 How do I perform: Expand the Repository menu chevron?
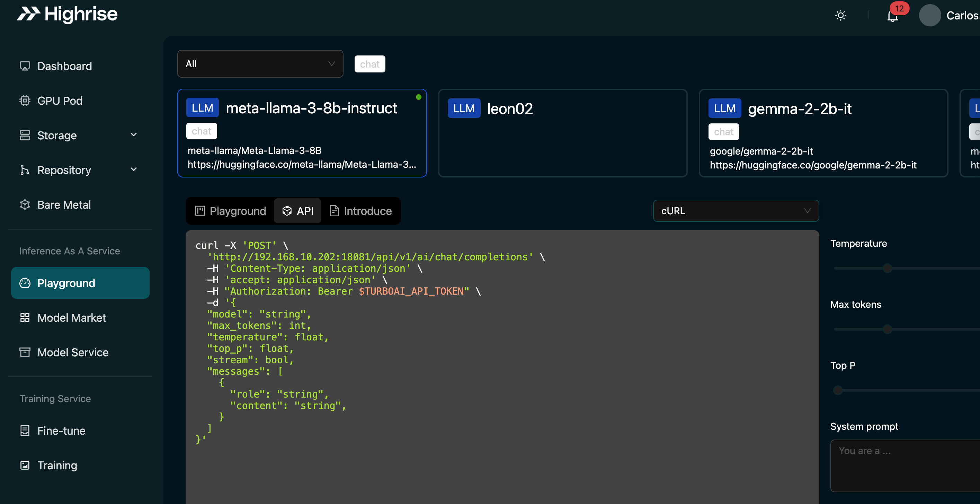coord(134,170)
